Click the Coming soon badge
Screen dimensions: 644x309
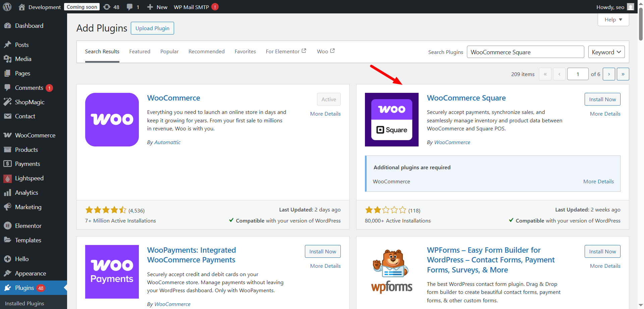(82, 7)
